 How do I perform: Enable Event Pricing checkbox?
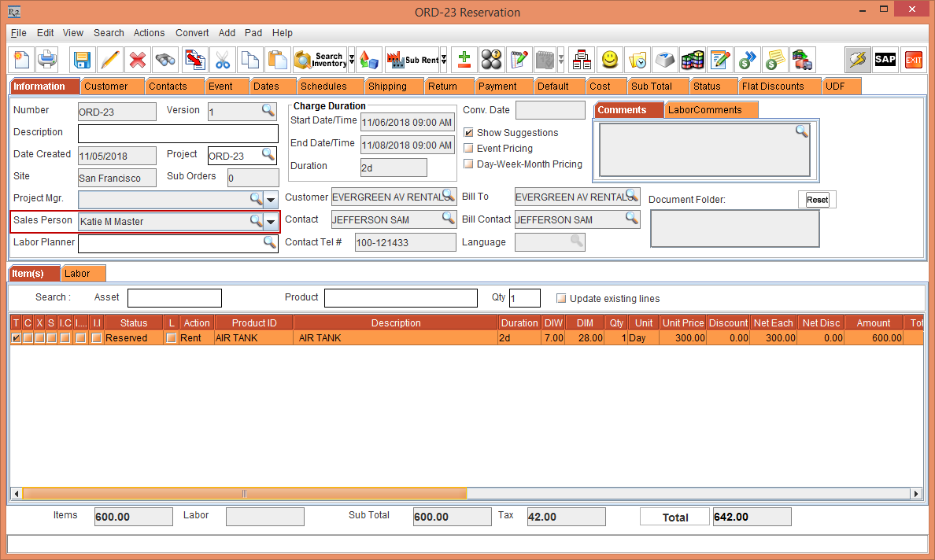click(x=469, y=149)
